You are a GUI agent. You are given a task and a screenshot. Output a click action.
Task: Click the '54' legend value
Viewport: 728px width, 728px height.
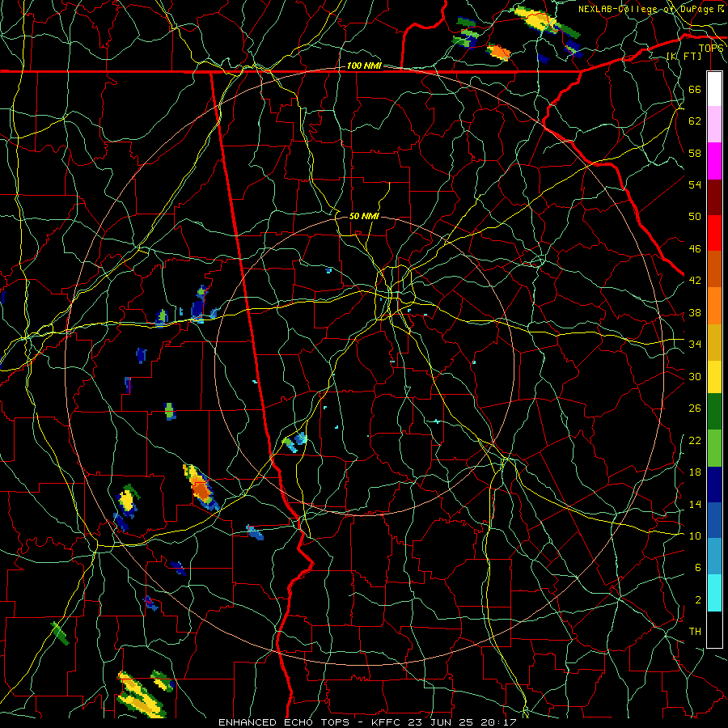click(695, 184)
